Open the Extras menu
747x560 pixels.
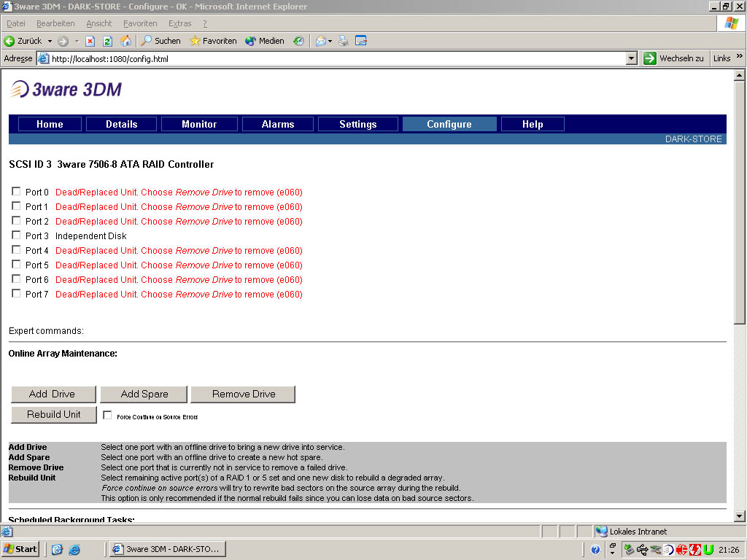[179, 23]
